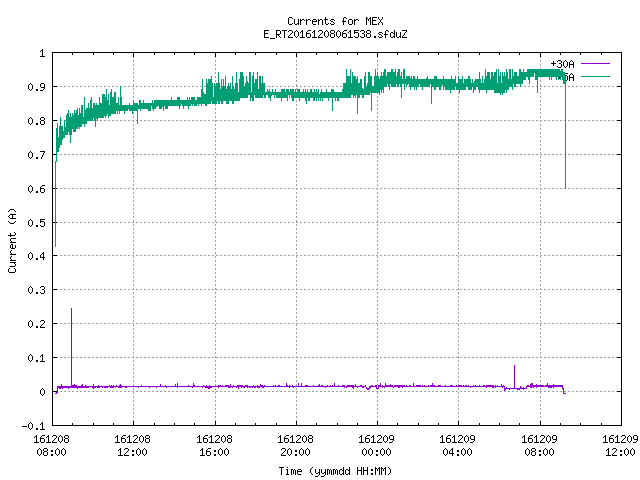The width and height of the screenshot is (640, 480).
Task: Click the y-axis tick label "-0.1"
Action: pyautogui.click(x=33, y=426)
